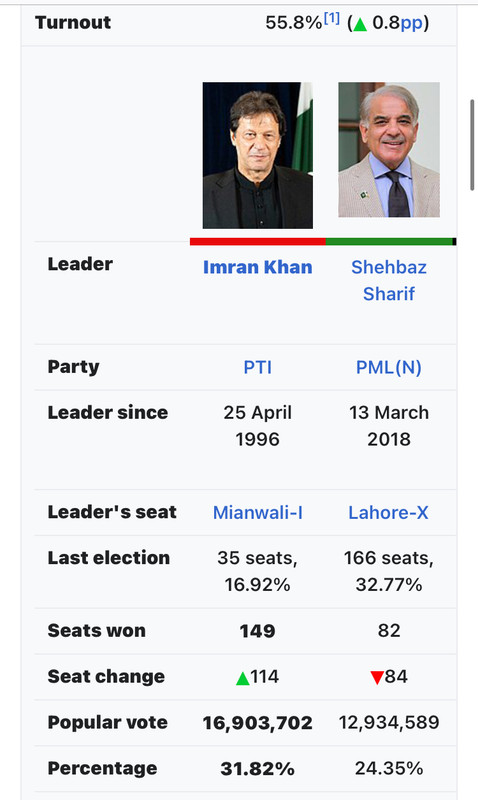The image size is (478, 800).
Task: Click the 31.82% percentage value
Action: [x=257, y=768]
